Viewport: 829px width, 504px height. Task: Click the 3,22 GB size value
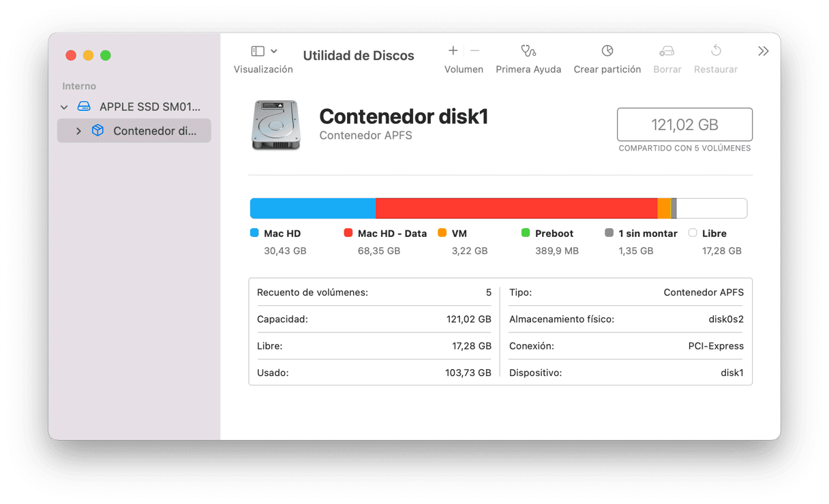[470, 251]
